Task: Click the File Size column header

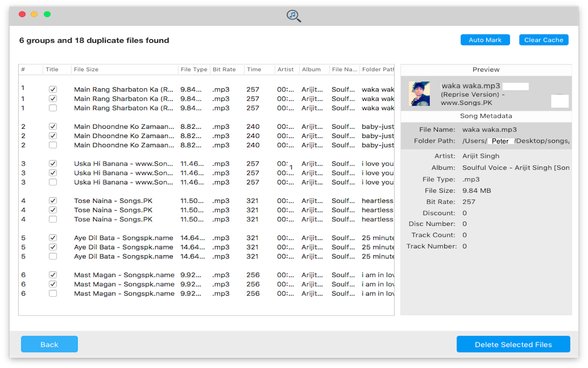Action: [124, 69]
